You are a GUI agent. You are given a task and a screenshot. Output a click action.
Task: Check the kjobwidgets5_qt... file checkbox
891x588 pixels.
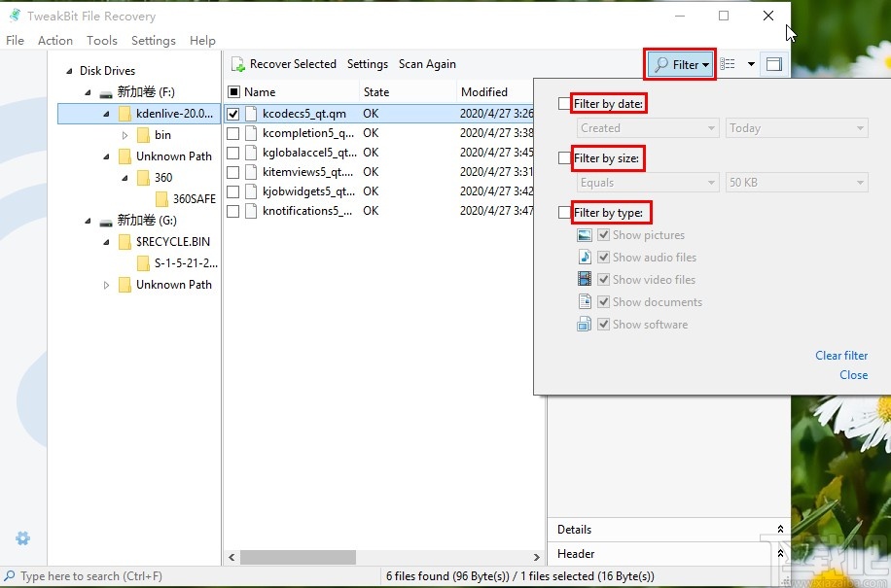tap(233, 191)
